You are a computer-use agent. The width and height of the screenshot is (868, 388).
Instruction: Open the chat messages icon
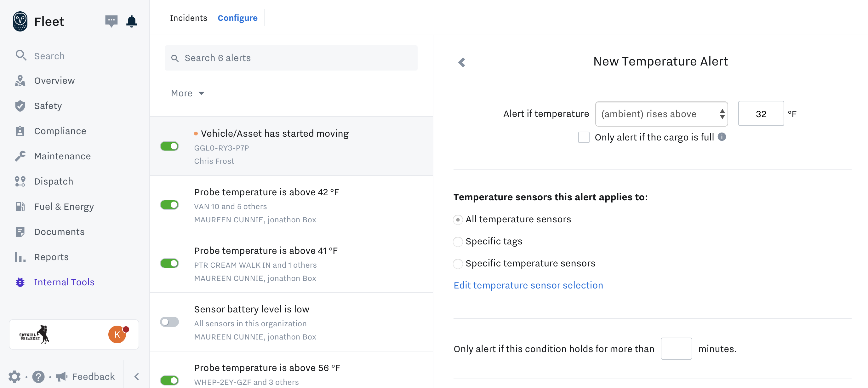(111, 21)
